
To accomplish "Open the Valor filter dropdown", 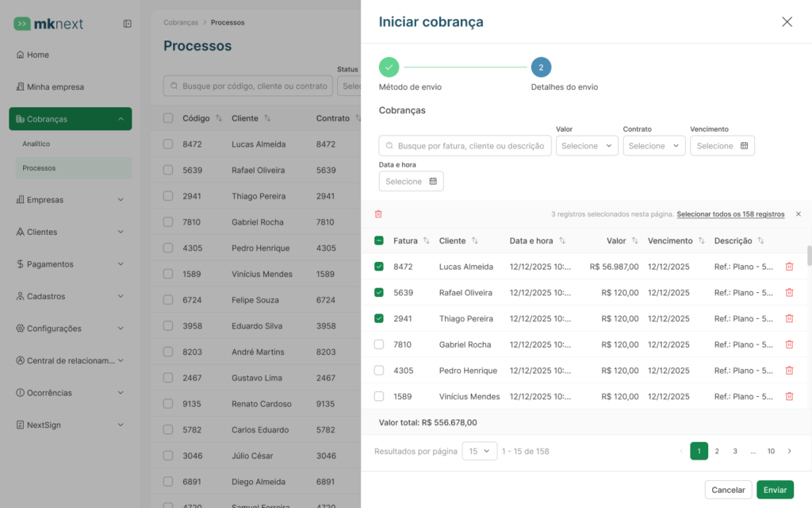I will [587, 146].
